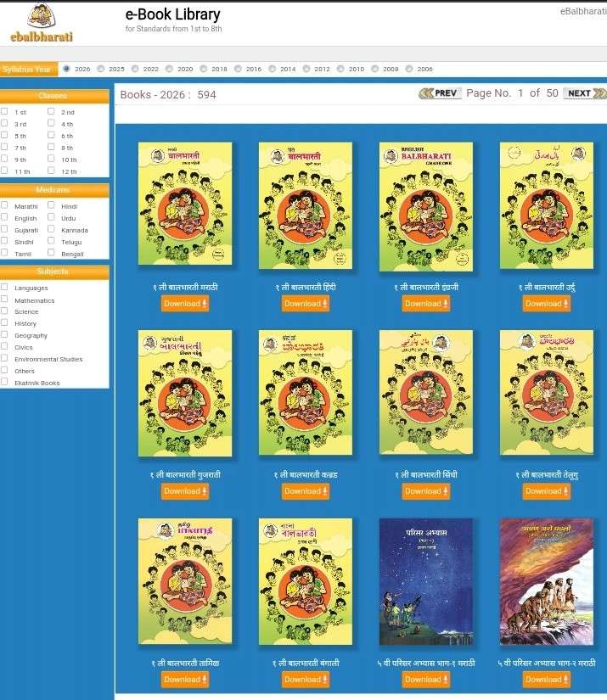607x700 pixels.
Task: Filter by Sindhi medium
Action: coord(4,241)
